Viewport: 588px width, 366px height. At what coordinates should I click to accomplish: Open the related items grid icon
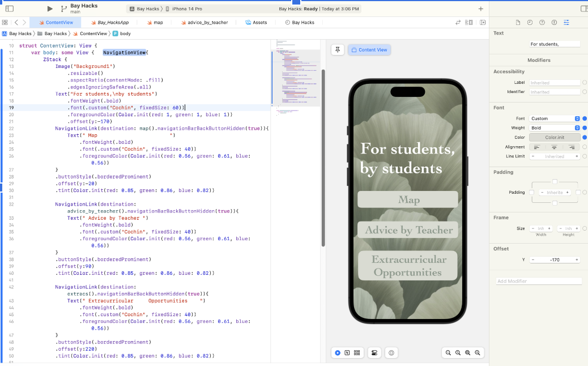(x=5, y=23)
